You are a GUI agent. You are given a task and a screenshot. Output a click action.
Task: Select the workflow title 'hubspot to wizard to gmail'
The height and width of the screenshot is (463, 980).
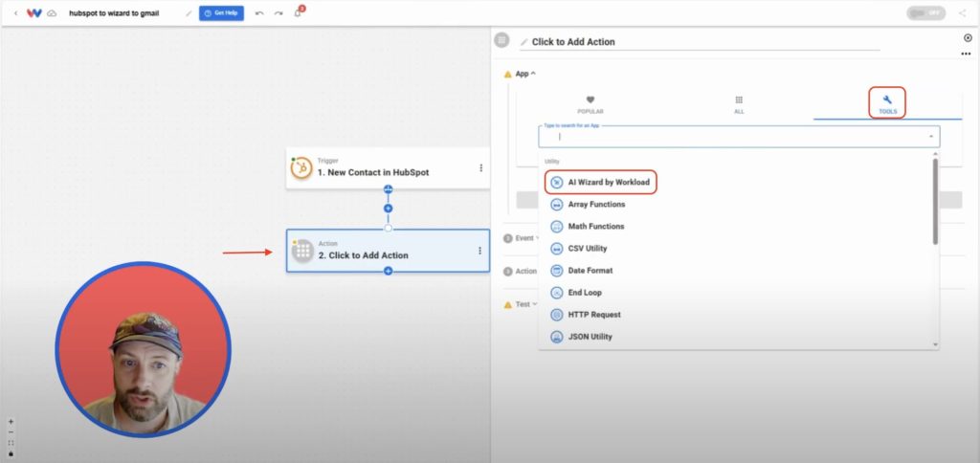(114, 13)
